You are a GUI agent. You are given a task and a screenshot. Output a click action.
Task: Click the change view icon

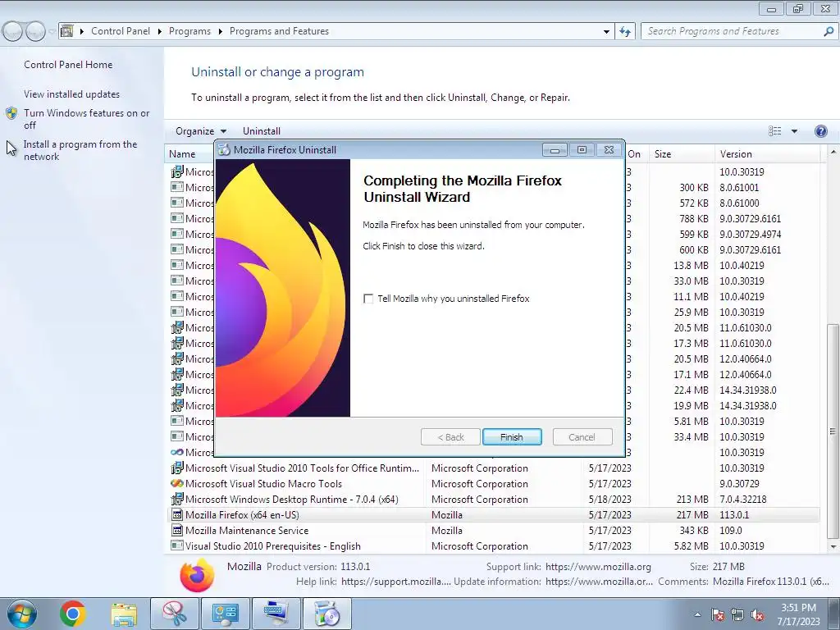click(x=774, y=130)
